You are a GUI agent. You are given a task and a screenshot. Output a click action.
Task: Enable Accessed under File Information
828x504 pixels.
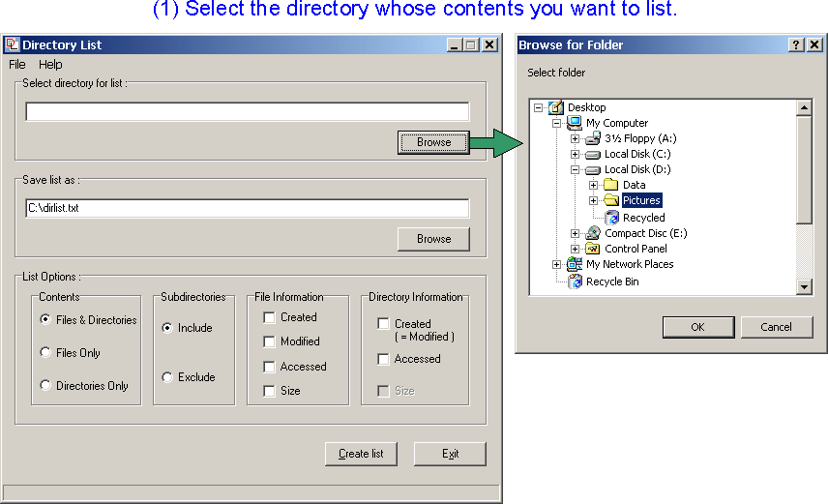pos(269,366)
